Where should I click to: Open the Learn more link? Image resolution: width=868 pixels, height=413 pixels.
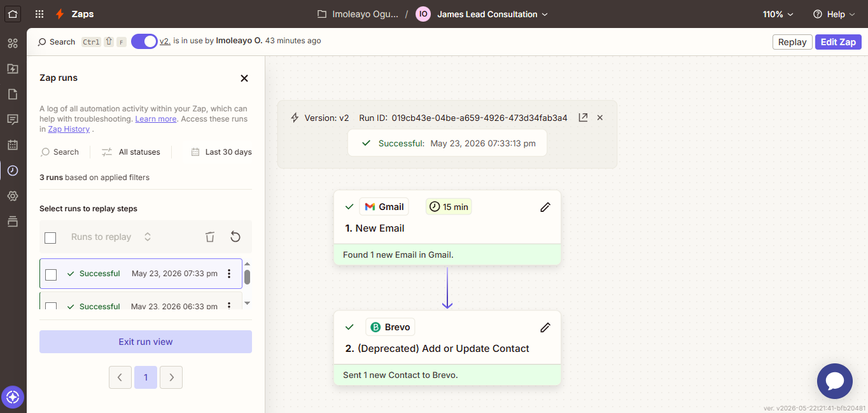[x=156, y=119]
